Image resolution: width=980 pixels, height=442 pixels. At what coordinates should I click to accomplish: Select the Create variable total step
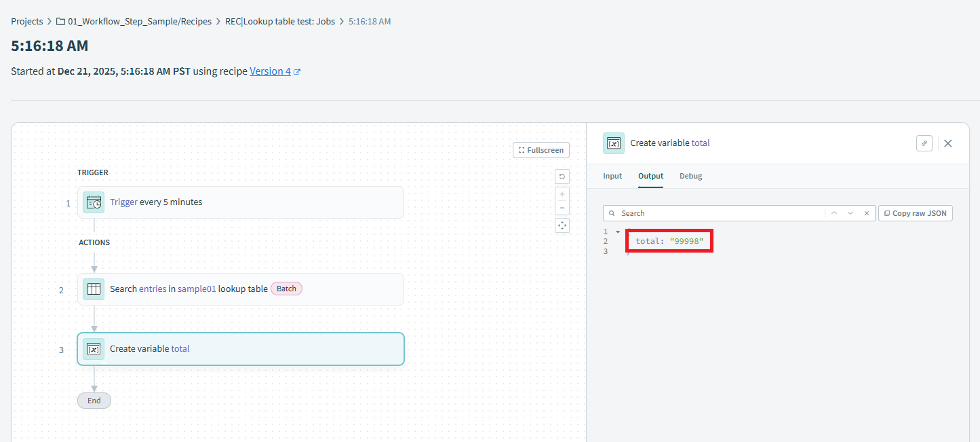tap(241, 349)
